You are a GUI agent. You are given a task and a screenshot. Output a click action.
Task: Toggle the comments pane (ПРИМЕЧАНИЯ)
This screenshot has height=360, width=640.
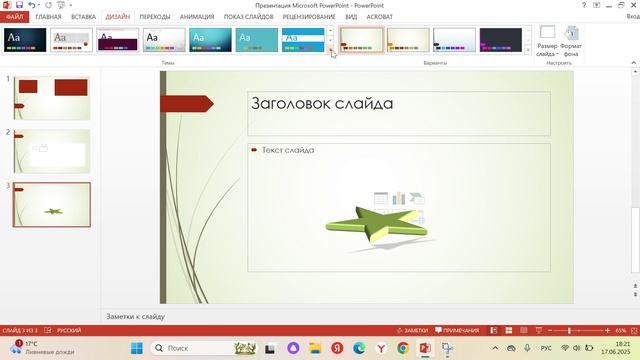point(457,330)
